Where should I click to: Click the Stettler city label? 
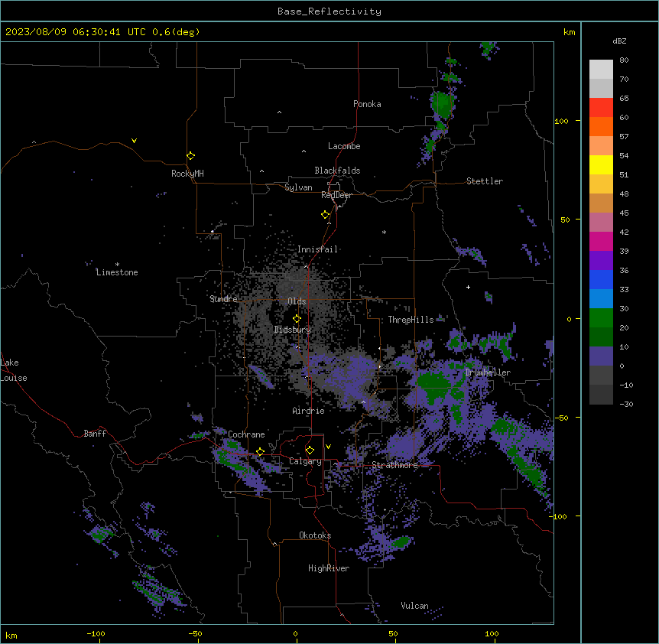point(484,181)
